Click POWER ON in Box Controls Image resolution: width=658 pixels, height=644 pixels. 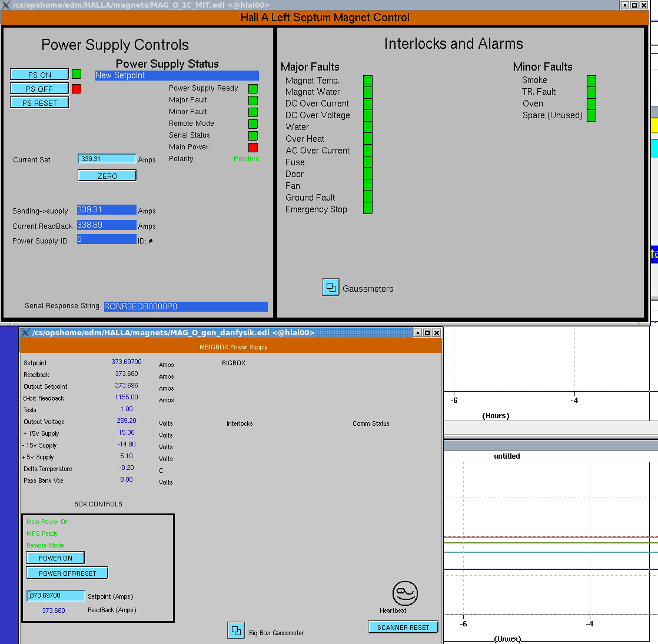tap(55, 558)
